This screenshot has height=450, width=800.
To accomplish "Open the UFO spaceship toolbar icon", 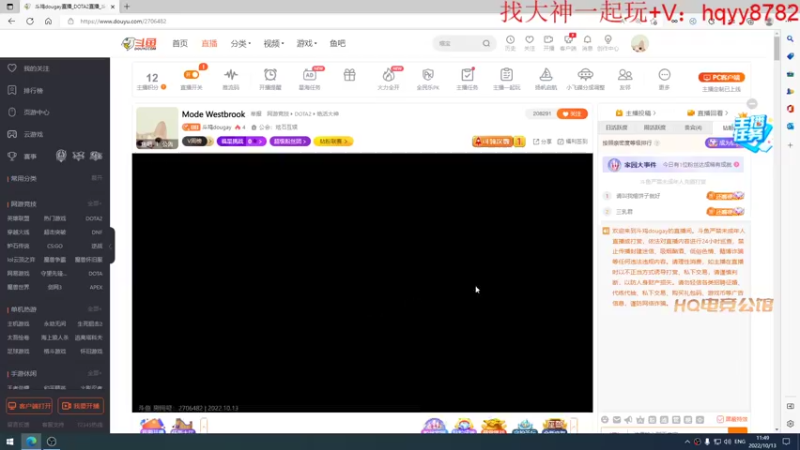I will tap(585, 75).
